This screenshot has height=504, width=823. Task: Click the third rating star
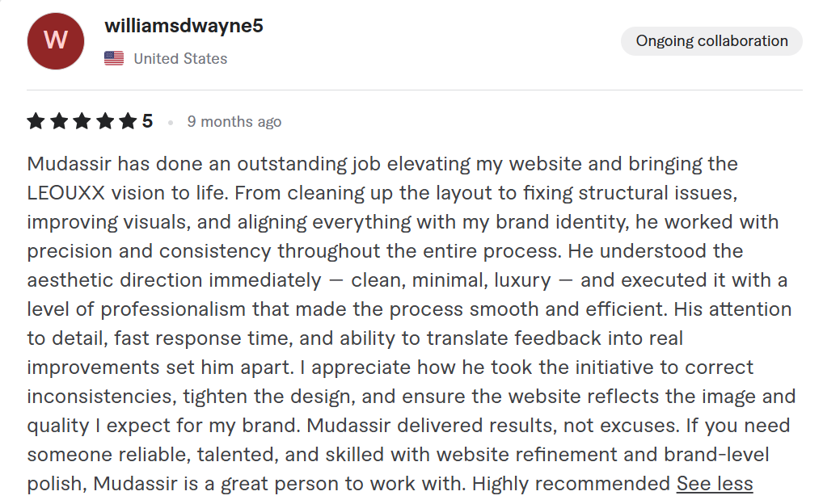click(82, 121)
